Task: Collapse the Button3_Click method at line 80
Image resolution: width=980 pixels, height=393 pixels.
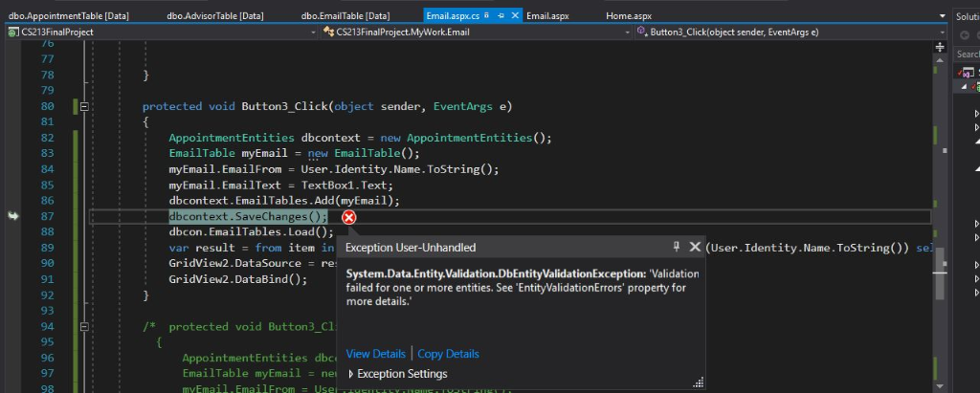Action: 84,107
